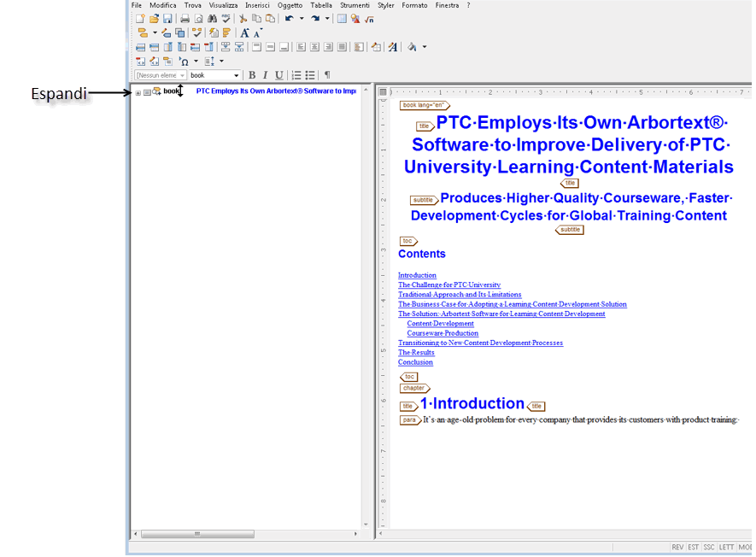Click the book lang="en" opening tag
This screenshot has width=756, height=557.
click(425, 105)
